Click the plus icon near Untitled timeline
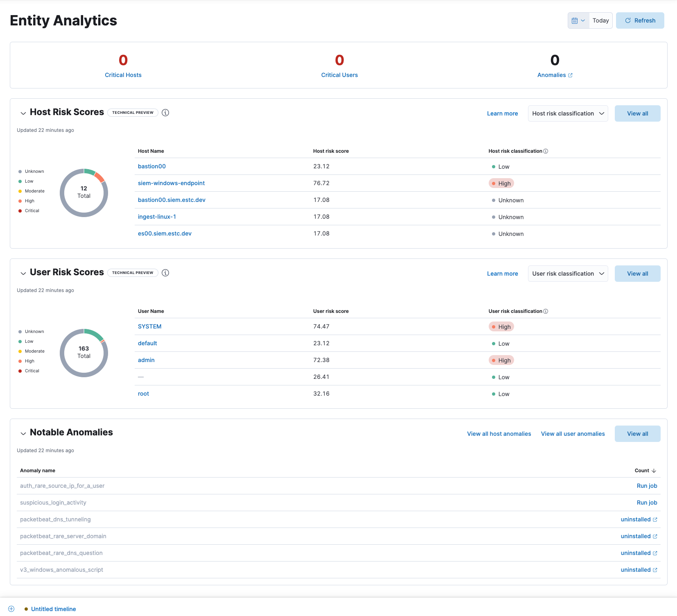 [x=11, y=609]
